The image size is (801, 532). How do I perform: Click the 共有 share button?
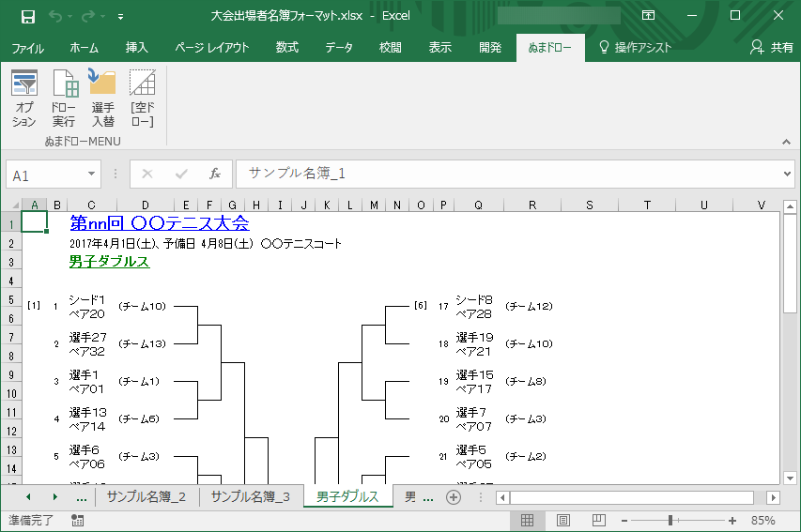coord(771,48)
